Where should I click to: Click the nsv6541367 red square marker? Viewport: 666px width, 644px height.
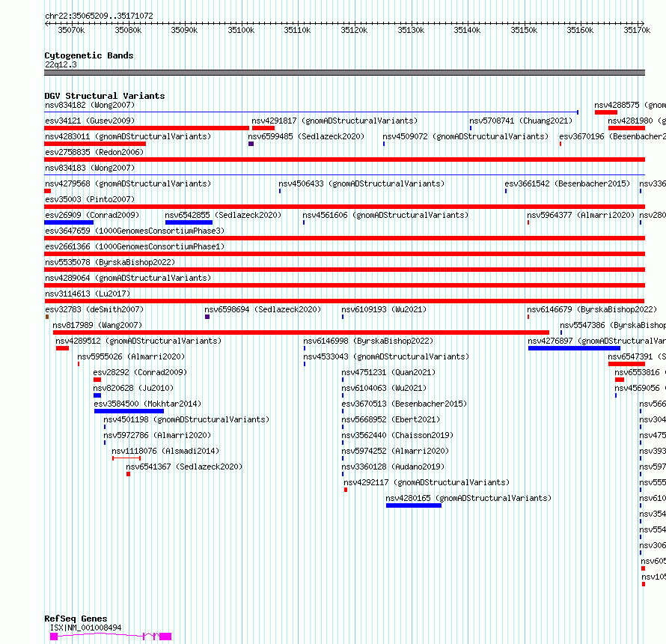pos(128,474)
